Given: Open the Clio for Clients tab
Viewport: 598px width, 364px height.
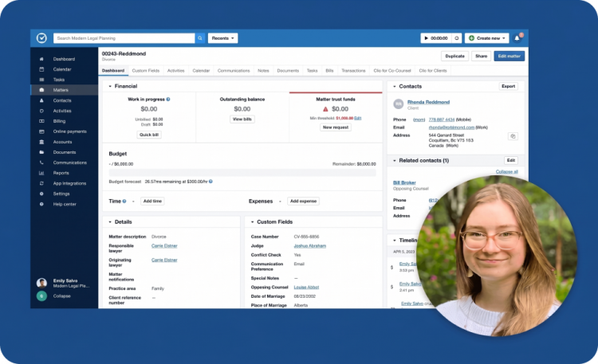Looking at the screenshot, I should (433, 71).
